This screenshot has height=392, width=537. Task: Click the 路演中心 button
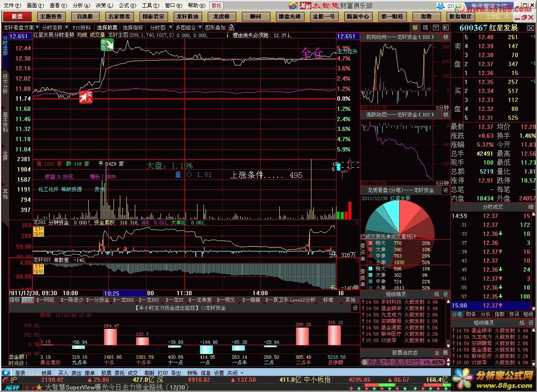(x=358, y=17)
